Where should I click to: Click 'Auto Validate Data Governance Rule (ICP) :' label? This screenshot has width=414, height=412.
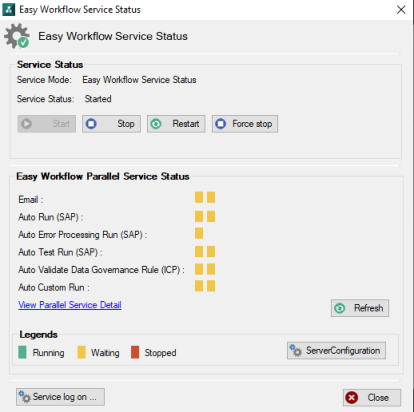[x=101, y=270]
